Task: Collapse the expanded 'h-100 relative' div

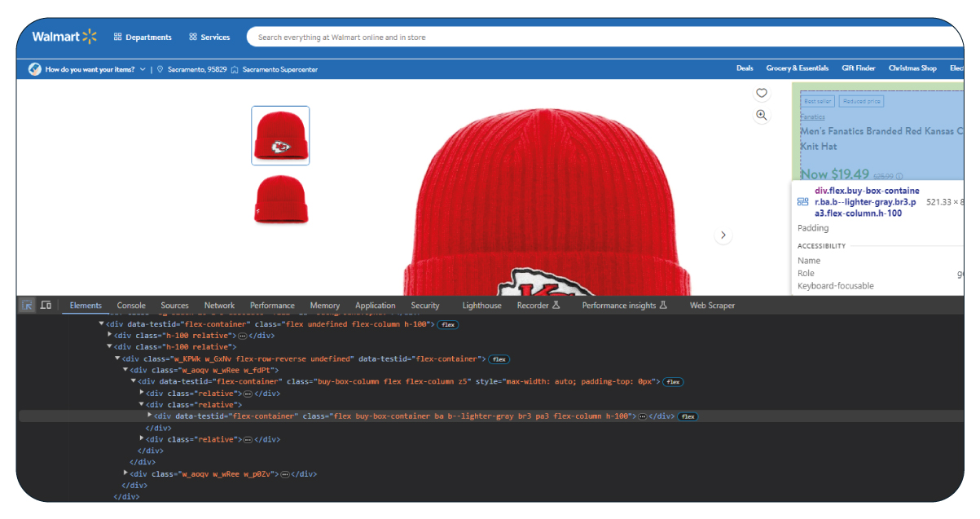Action: coord(110,347)
